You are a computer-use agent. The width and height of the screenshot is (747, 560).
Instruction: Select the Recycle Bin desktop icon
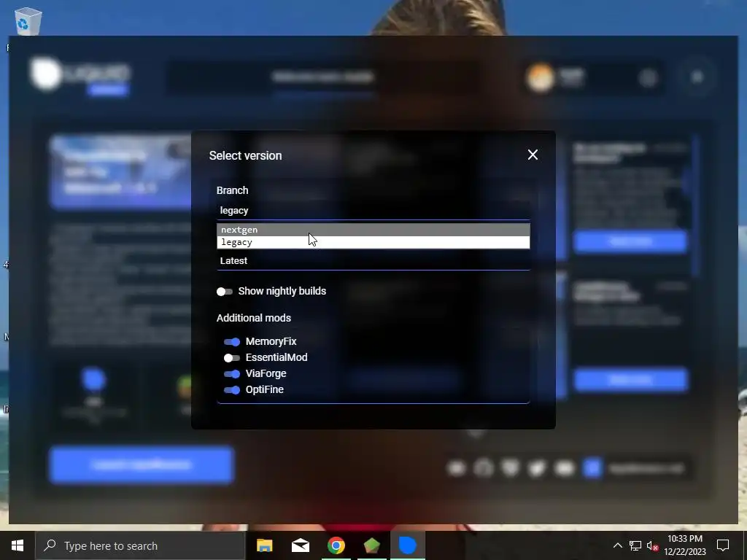[x=28, y=21]
